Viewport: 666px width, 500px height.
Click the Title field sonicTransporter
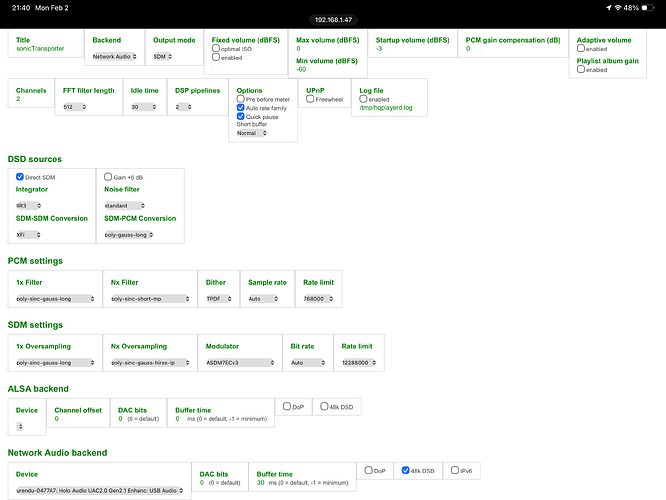39,48
